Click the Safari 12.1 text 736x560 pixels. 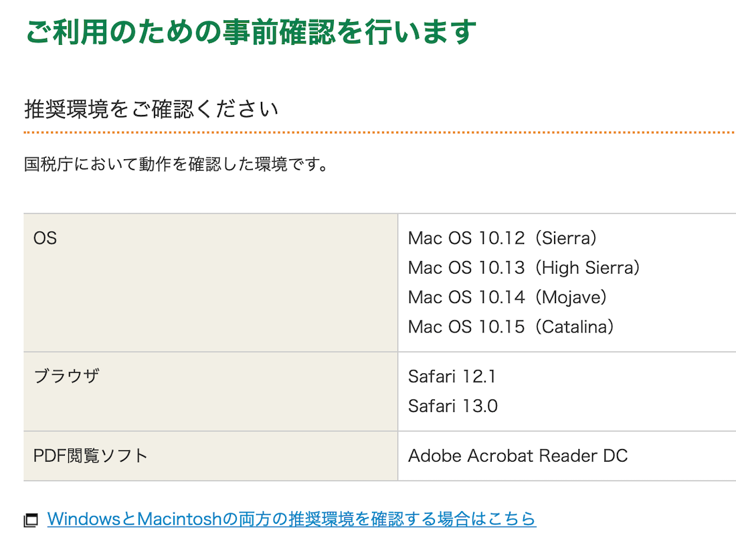(x=452, y=377)
